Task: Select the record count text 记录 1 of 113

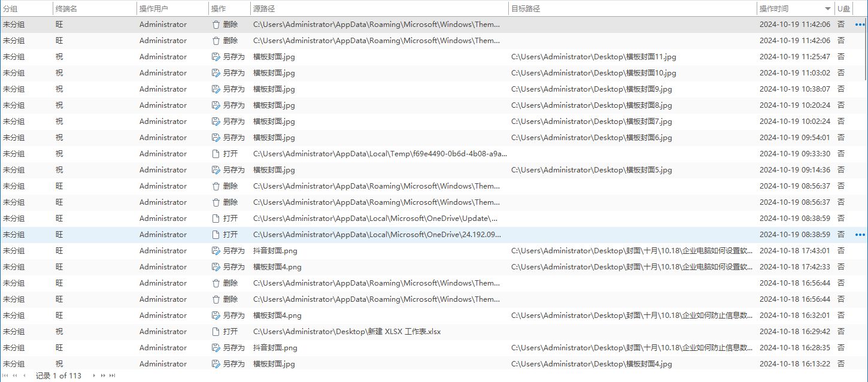Action: click(x=58, y=375)
